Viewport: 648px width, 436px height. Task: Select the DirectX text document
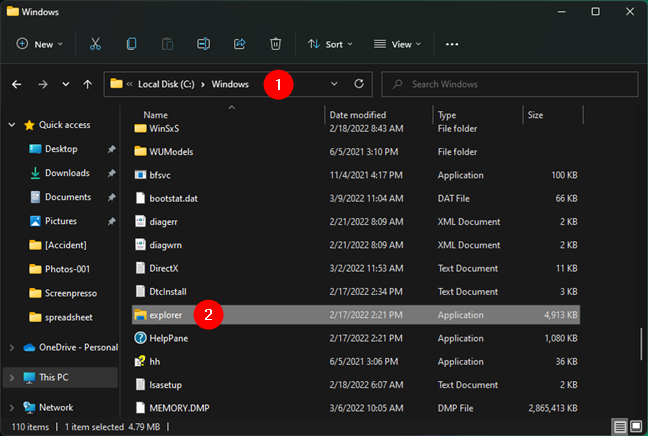click(x=164, y=268)
